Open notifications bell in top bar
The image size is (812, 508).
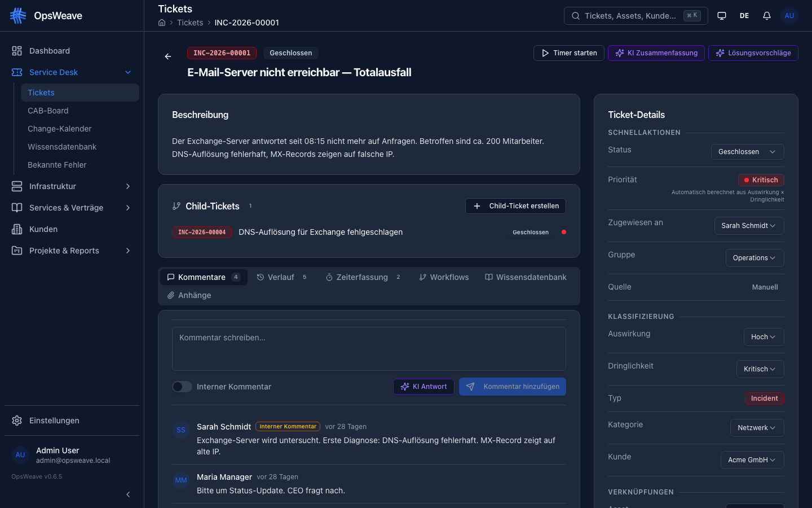767,16
